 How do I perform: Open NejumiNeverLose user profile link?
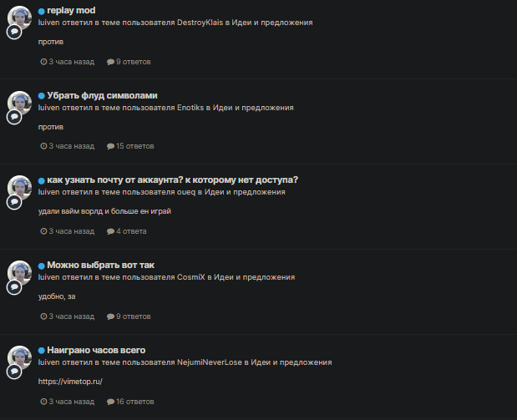point(210,362)
